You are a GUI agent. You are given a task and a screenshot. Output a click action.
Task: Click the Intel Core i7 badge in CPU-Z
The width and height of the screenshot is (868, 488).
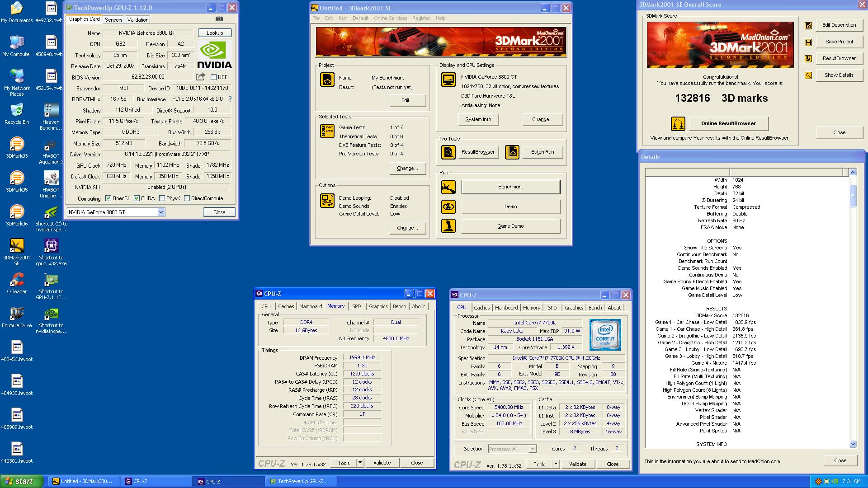pyautogui.click(x=605, y=335)
